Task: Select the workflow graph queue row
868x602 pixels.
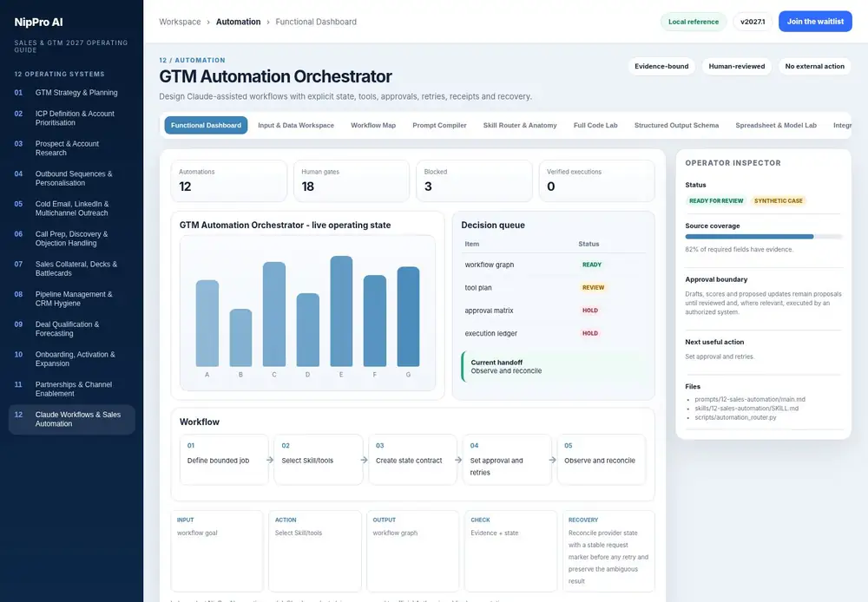Action: pos(554,265)
